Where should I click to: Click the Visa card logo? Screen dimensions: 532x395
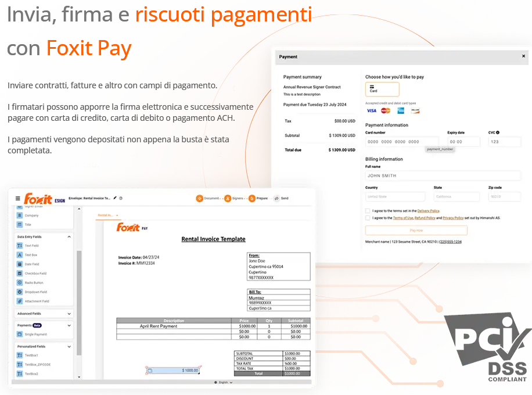click(x=372, y=110)
